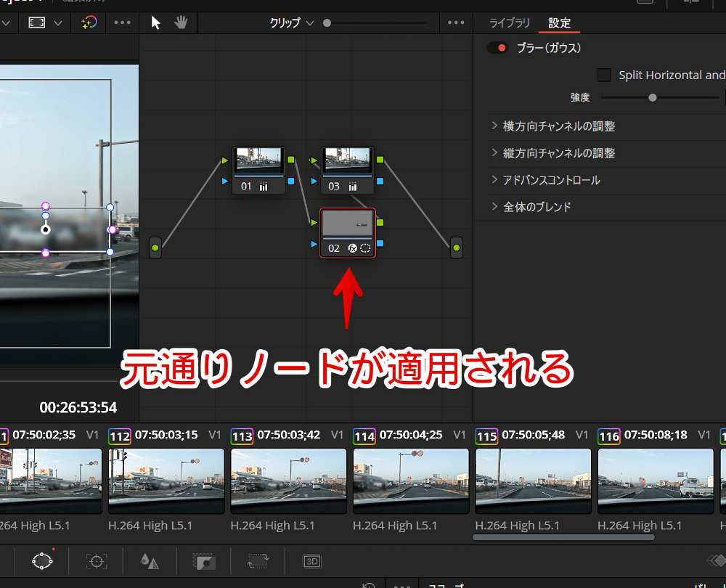Enable the Split Horizontal checkbox
This screenshot has width=726, height=588.
603,75
